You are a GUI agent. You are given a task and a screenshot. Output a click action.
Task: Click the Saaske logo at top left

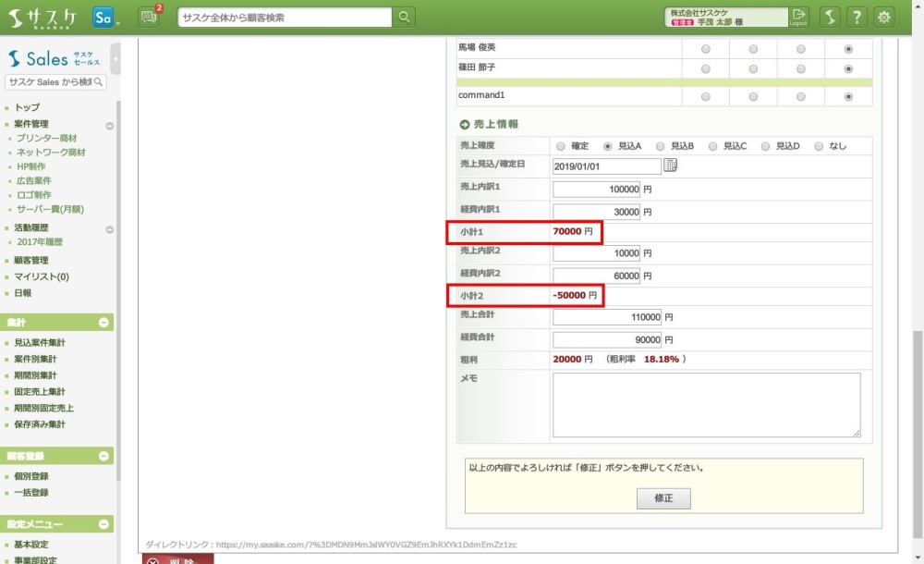coord(46,17)
